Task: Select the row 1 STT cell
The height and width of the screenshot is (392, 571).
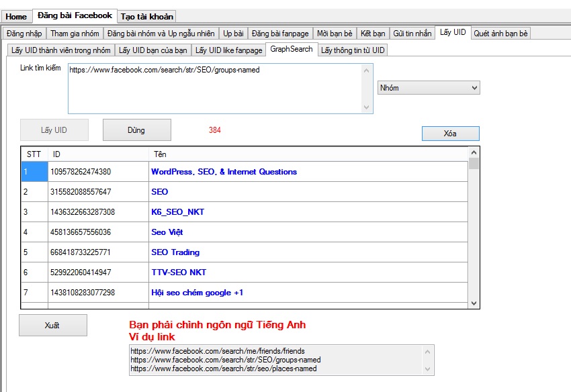Action: (x=34, y=172)
